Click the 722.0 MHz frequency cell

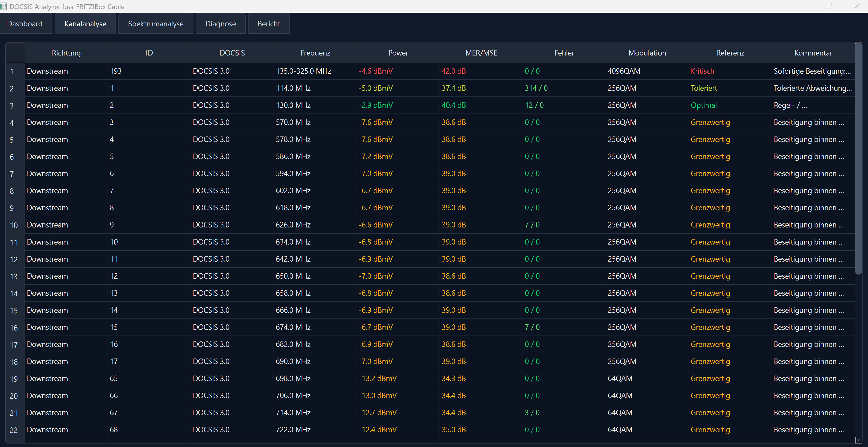315,430
